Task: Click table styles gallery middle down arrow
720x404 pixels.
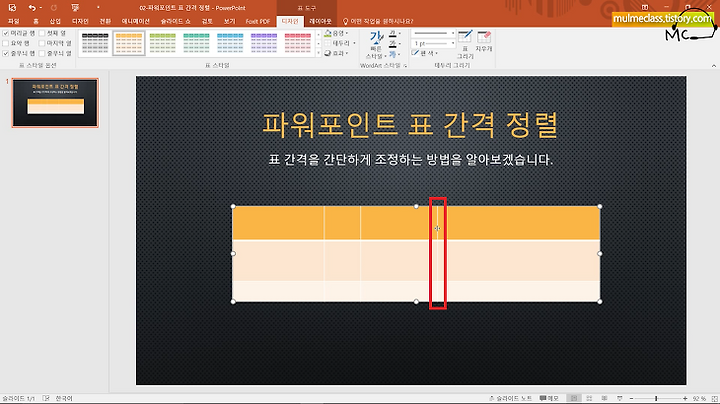Action: point(318,44)
